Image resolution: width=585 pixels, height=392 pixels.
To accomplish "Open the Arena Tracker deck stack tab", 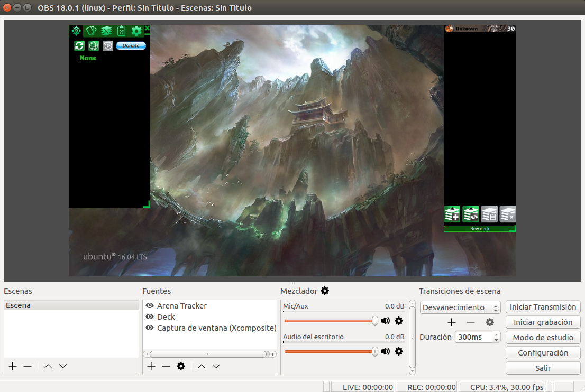I will coord(106,31).
